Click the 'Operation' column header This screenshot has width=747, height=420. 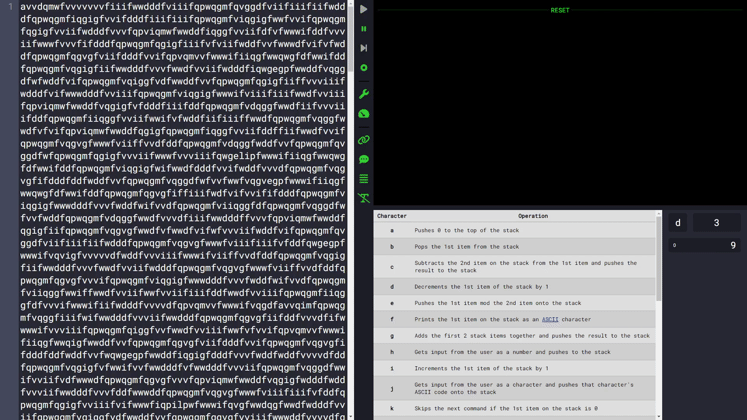click(x=532, y=216)
